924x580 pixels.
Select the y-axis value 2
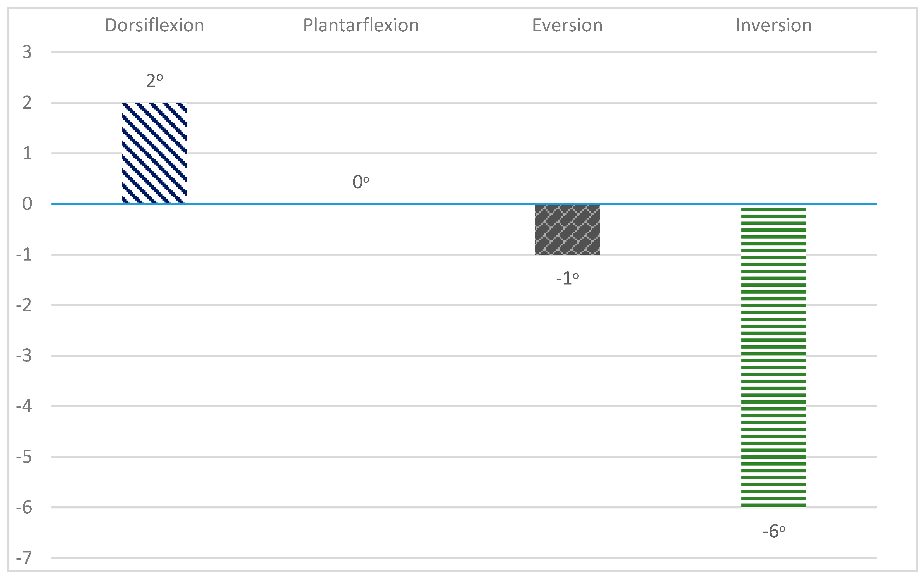pos(27,103)
